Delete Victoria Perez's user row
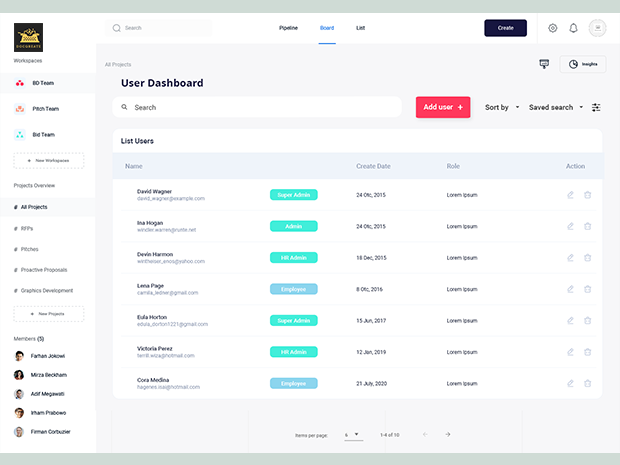 click(588, 352)
